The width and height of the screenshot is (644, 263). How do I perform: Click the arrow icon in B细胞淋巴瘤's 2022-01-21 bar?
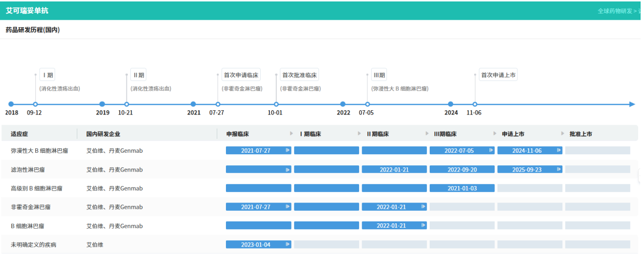tap(423, 226)
